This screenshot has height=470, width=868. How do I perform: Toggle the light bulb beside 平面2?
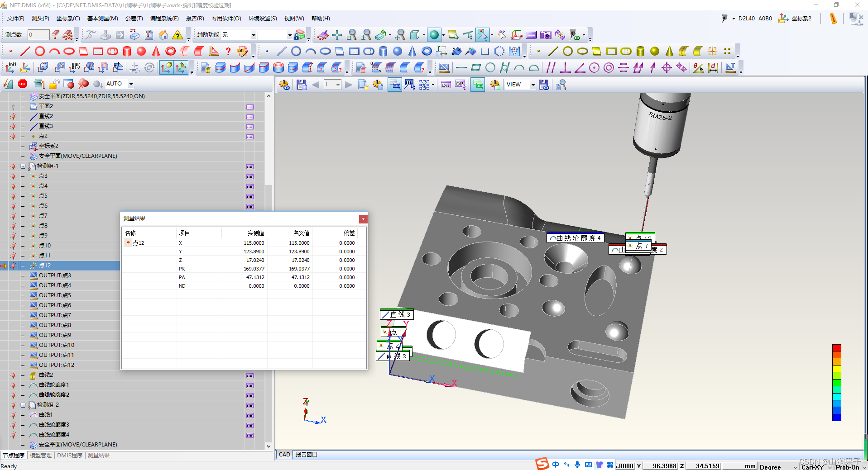pyautogui.click(x=13, y=106)
